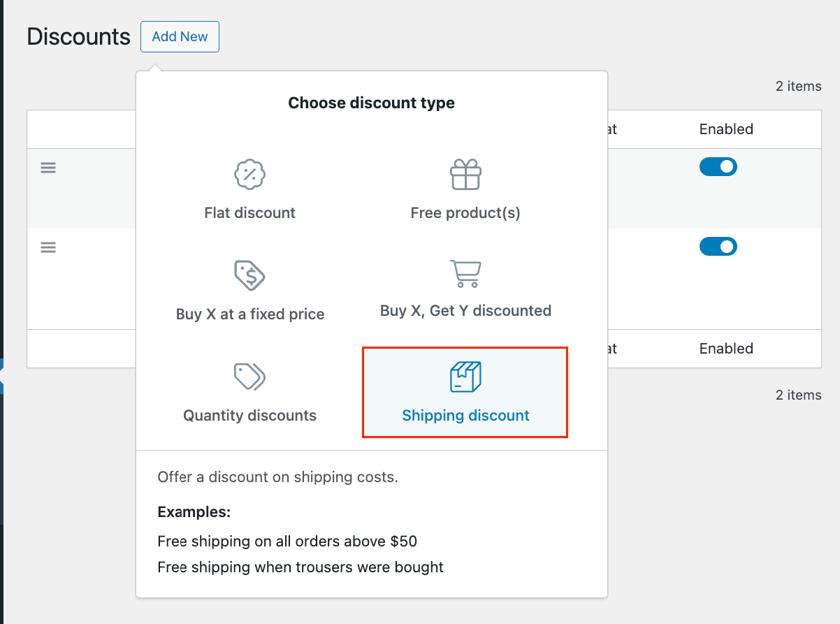Click the Shipping discount package icon
This screenshot has width=840, height=624.
tap(465, 377)
